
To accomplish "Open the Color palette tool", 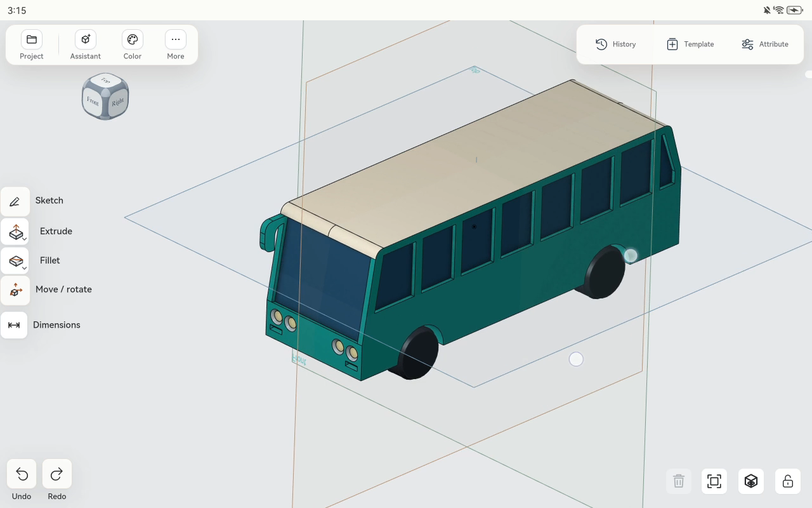I will [x=132, y=44].
